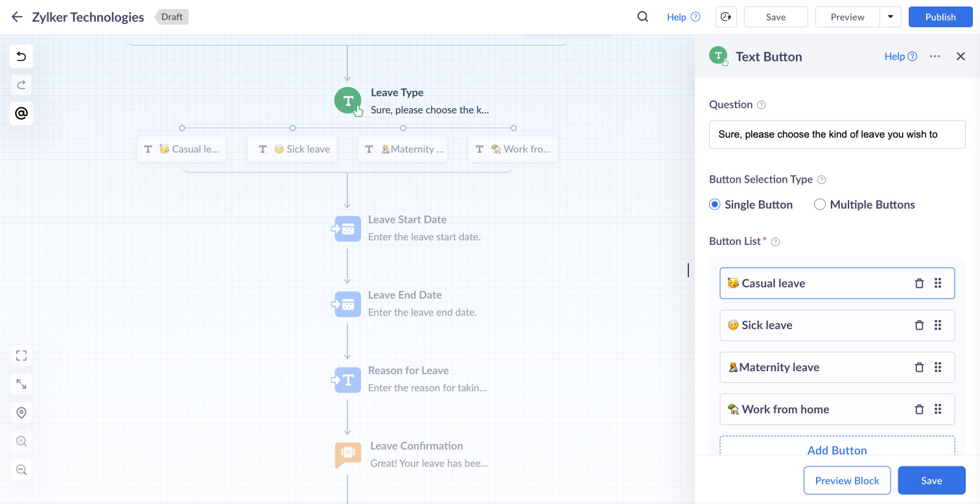The width and height of the screenshot is (980, 504).
Task: Save the Text Button panel changes
Action: pos(931,481)
